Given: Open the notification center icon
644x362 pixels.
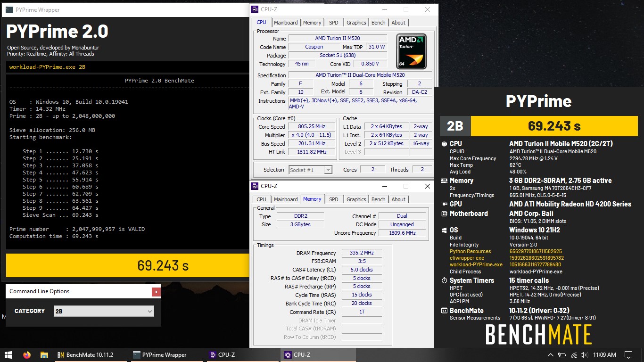Looking at the screenshot, I should point(628,355).
